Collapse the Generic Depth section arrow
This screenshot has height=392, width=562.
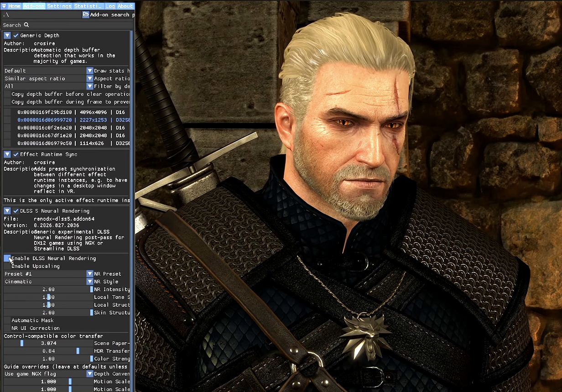click(x=7, y=35)
